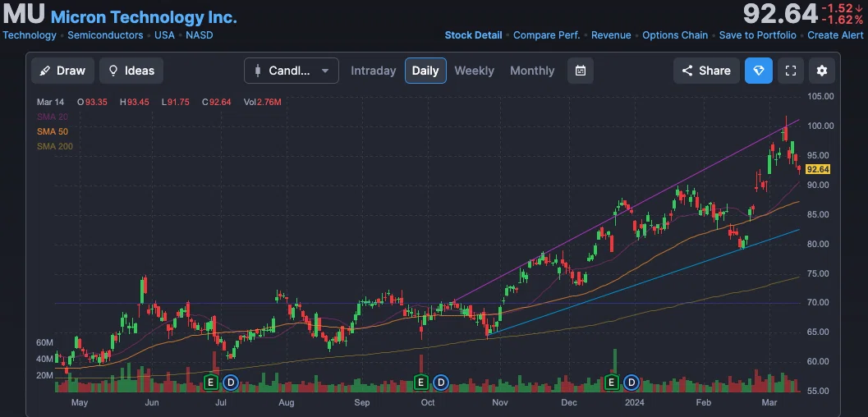Screen dimensions: 868x417
Task: Select the SMA 20 indicator label
Action: (53, 117)
